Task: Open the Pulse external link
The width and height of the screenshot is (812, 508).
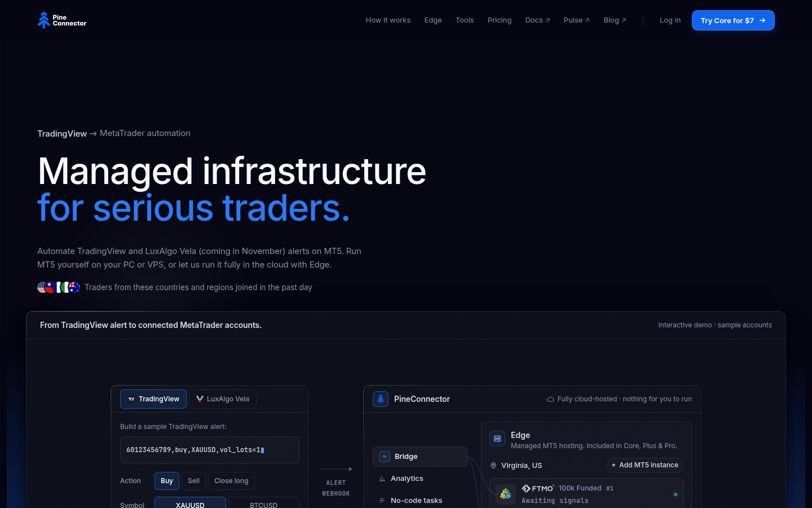Action: coord(576,20)
